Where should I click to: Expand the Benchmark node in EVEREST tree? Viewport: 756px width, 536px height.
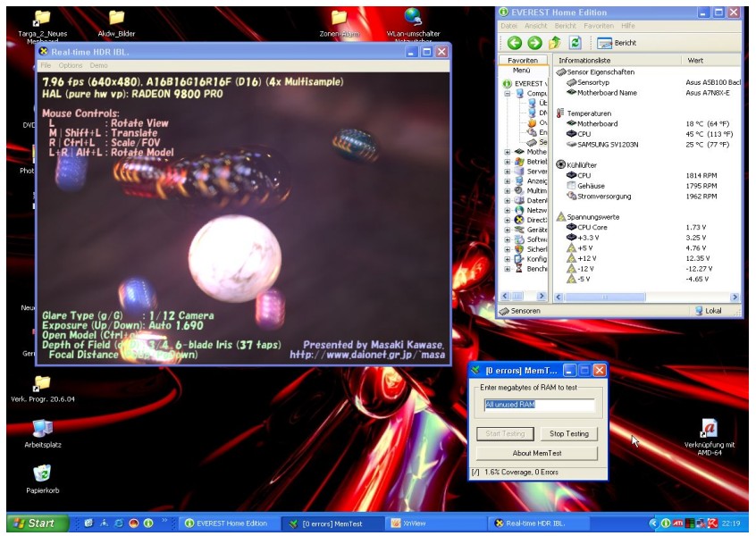click(508, 269)
